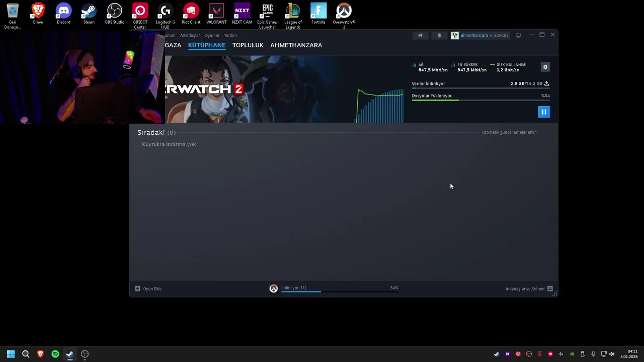The width and height of the screenshot is (644, 362).
Task: Click the DİSK KULLANIMI stat
Action: pyautogui.click(x=508, y=67)
